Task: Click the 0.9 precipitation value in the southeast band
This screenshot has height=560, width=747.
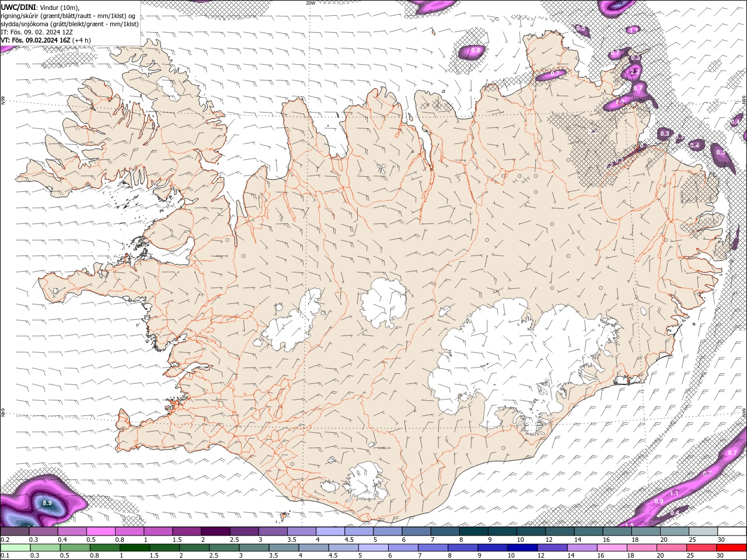Action: pos(659,501)
